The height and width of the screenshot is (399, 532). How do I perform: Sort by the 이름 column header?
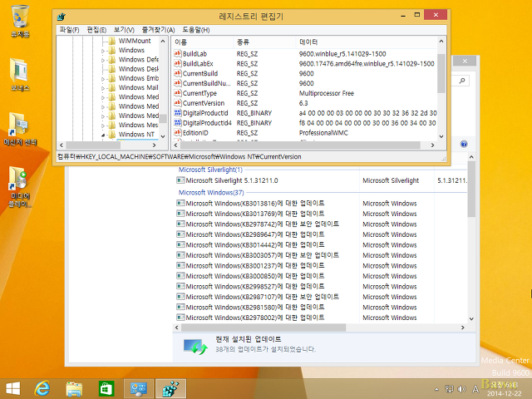point(203,42)
